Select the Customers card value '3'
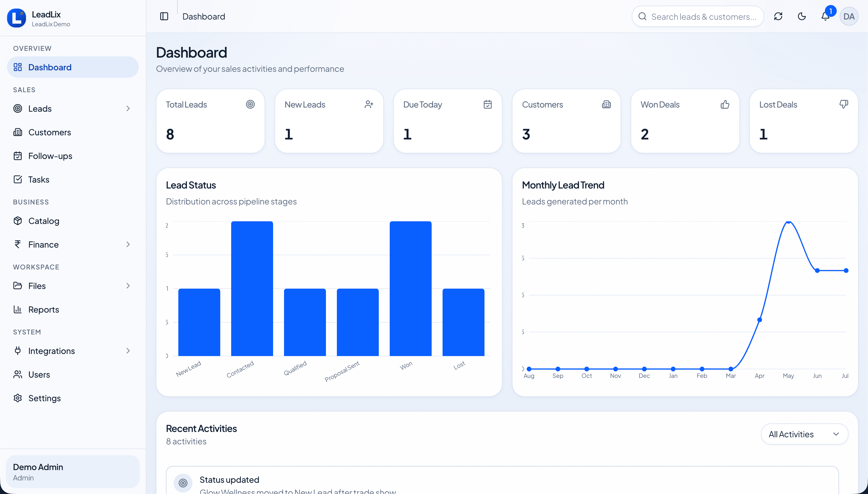This screenshot has width=868, height=494. (526, 134)
